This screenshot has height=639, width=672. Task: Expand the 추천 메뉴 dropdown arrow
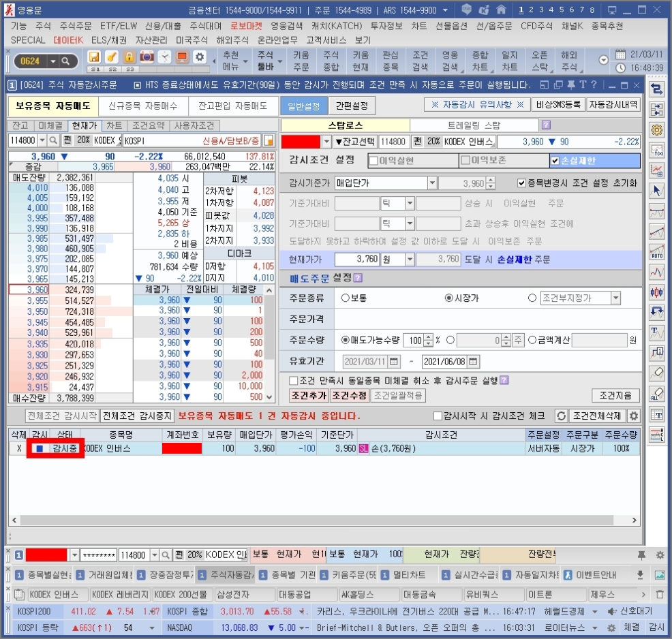pos(246,62)
